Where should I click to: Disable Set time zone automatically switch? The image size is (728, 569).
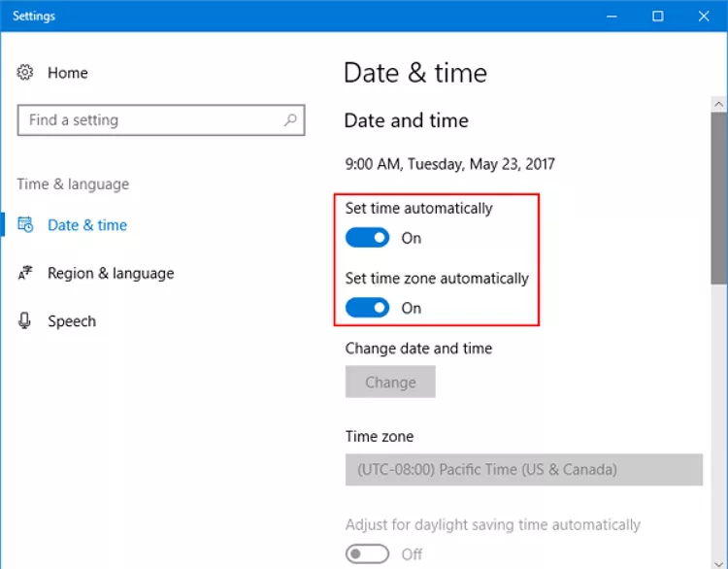(x=367, y=308)
